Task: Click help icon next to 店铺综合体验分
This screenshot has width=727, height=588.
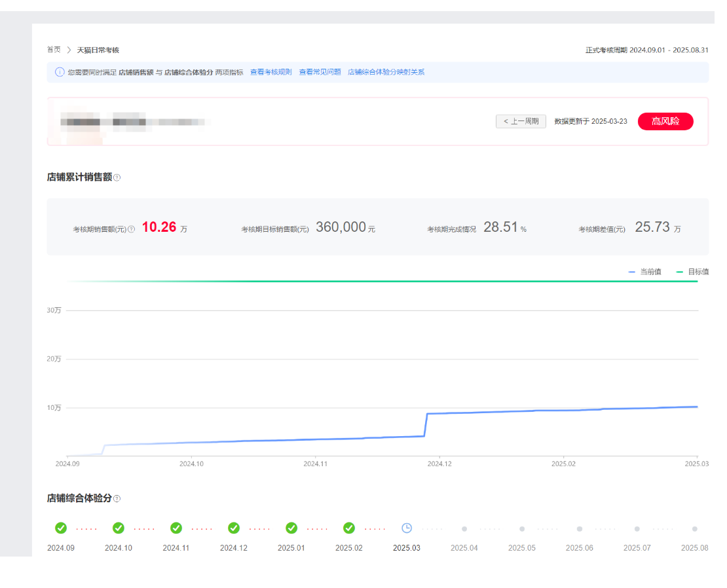Action: pyautogui.click(x=117, y=499)
